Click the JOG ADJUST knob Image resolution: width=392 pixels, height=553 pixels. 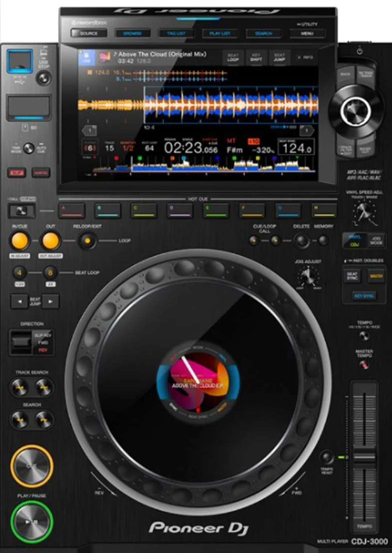coord(308,276)
